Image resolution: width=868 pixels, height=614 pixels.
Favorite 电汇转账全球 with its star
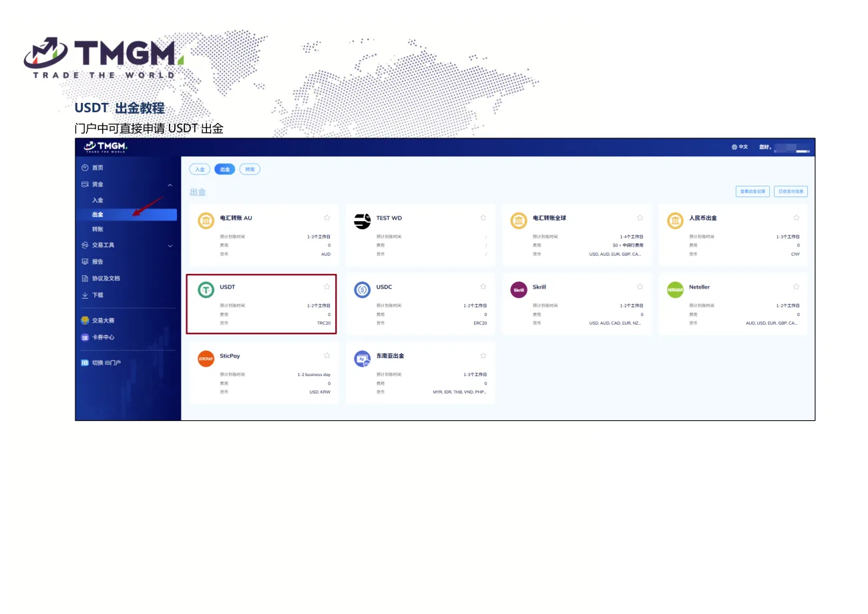[640, 218]
